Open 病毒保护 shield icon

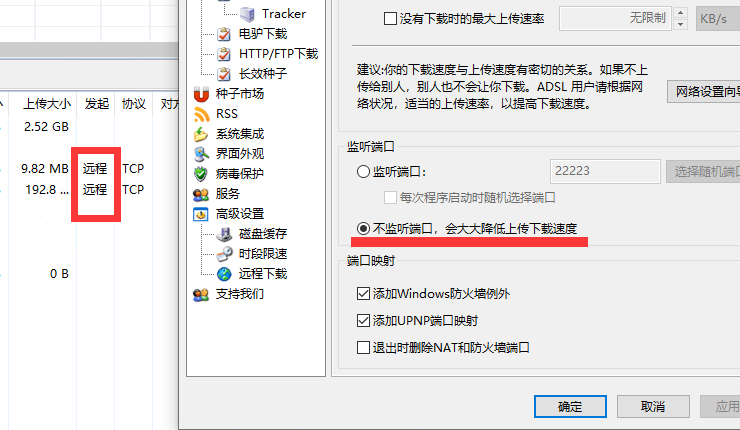point(201,174)
